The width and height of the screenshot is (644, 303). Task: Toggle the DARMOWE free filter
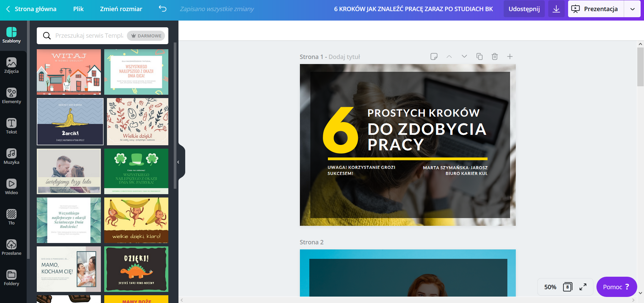tap(146, 36)
